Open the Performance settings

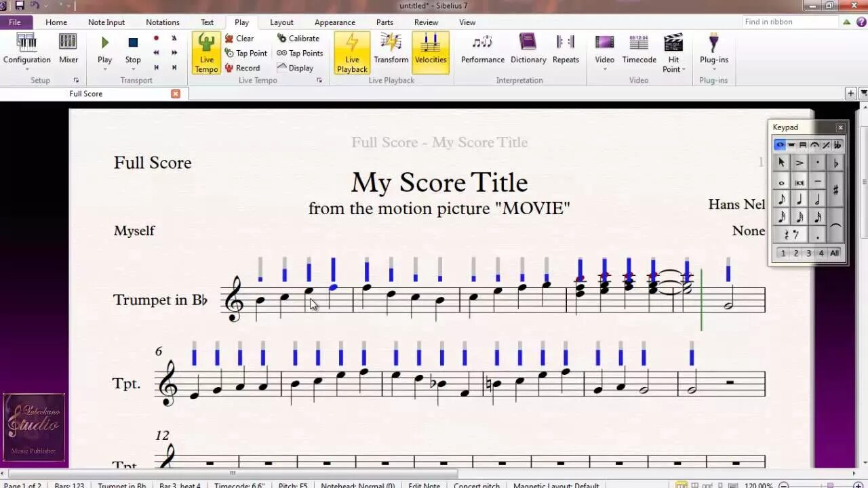[x=483, y=49]
